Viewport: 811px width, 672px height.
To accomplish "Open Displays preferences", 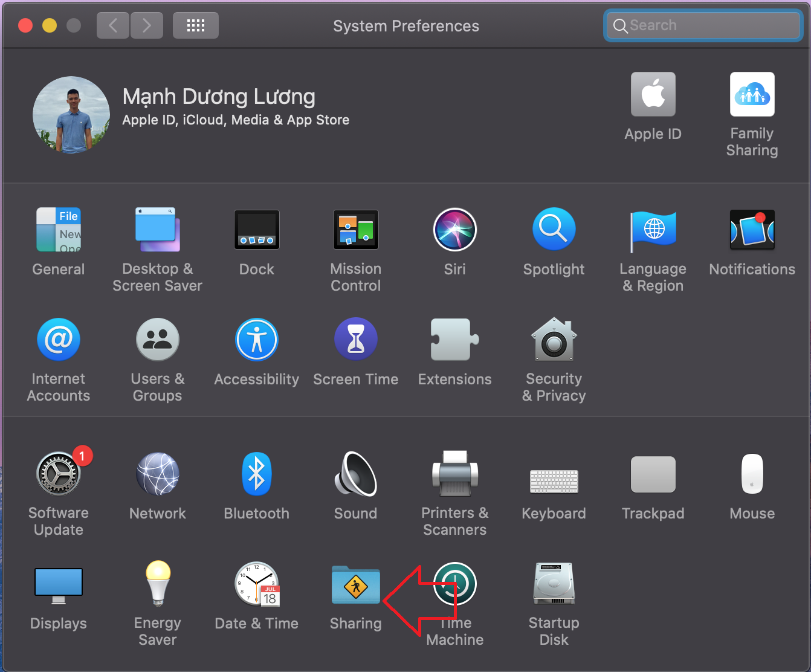I will (59, 586).
